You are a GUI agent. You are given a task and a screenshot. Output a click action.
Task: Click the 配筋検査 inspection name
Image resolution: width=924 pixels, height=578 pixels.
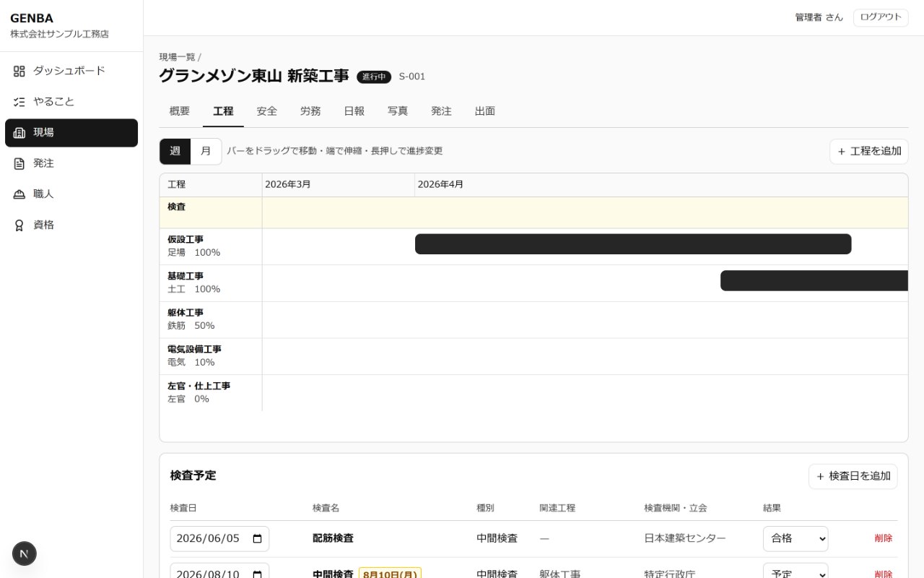point(333,538)
